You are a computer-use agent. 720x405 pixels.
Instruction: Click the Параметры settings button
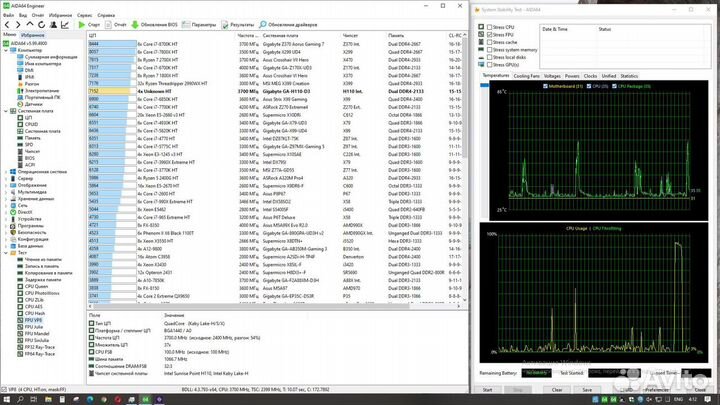click(202, 22)
